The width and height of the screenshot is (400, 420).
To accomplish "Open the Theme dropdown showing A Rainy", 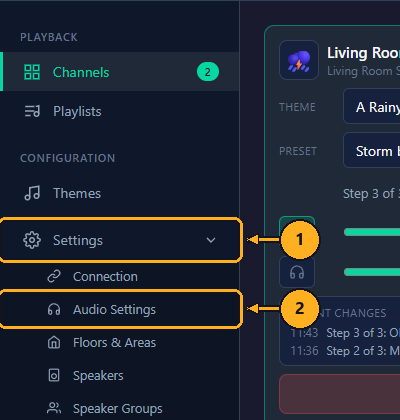I will coord(372,106).
